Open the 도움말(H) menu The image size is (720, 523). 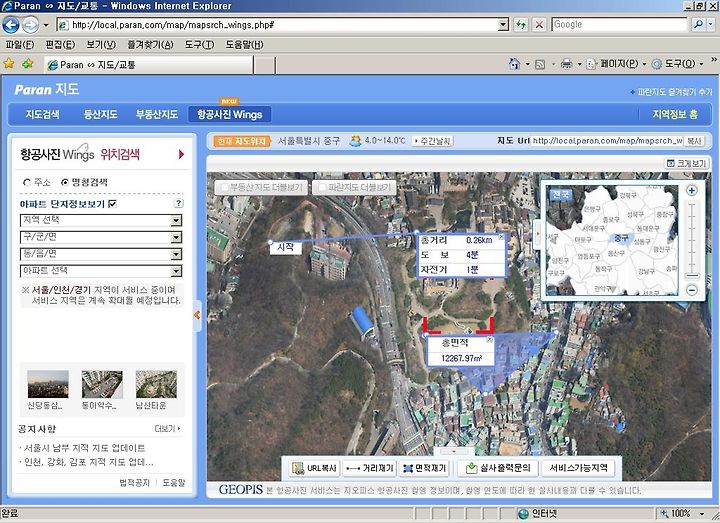[244, 45]
